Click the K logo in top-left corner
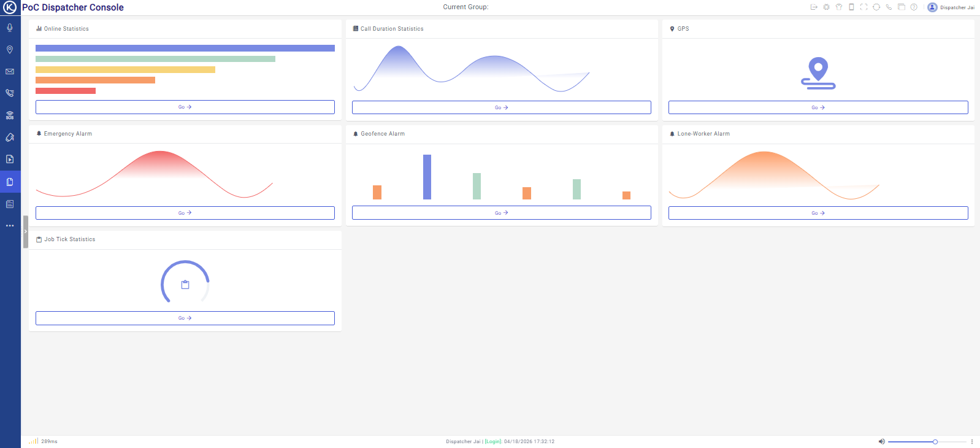 pos(10,7)
